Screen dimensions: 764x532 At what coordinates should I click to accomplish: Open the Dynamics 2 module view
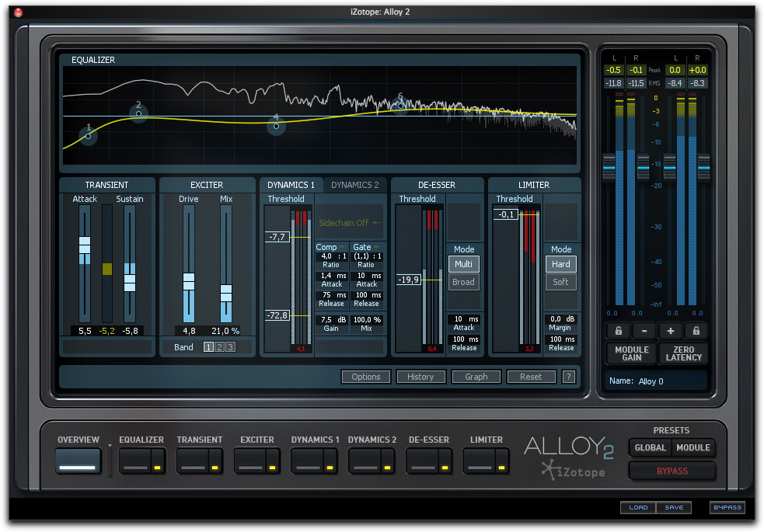tap(365, 461)
